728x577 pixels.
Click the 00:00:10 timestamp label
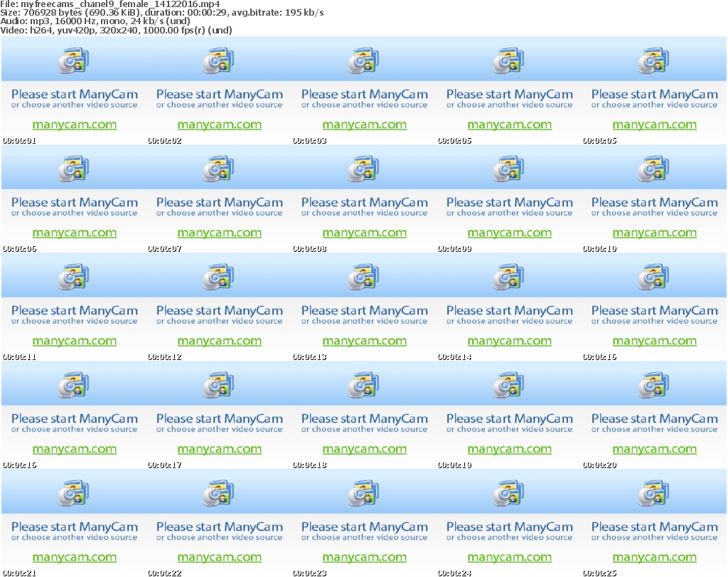[x=600, y=249]
